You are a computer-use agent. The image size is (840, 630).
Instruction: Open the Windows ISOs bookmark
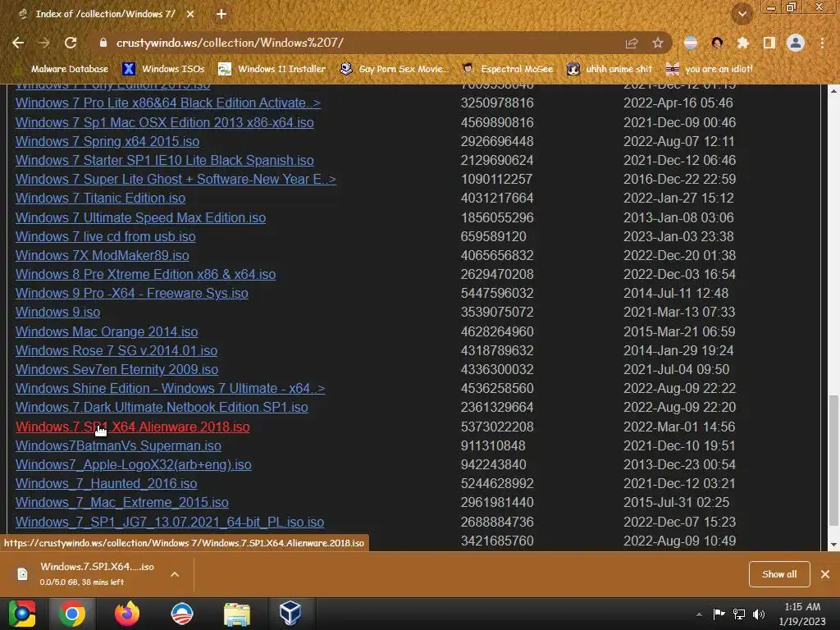point(164,69)
